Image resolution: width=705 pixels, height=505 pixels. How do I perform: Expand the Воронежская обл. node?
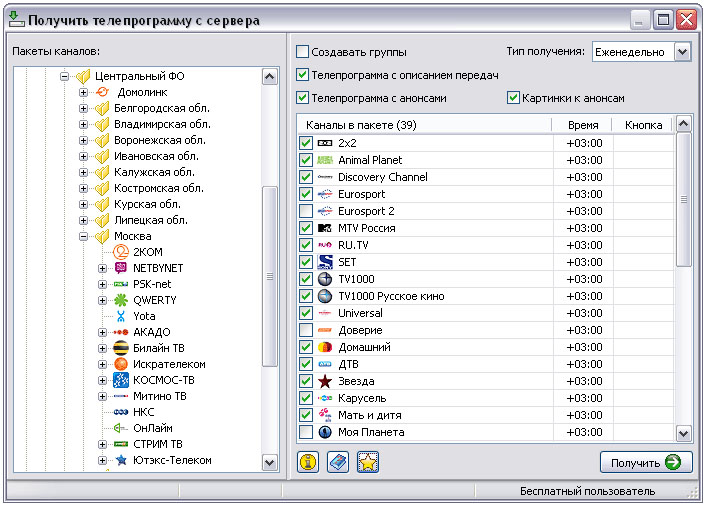[x=83, y=140]
